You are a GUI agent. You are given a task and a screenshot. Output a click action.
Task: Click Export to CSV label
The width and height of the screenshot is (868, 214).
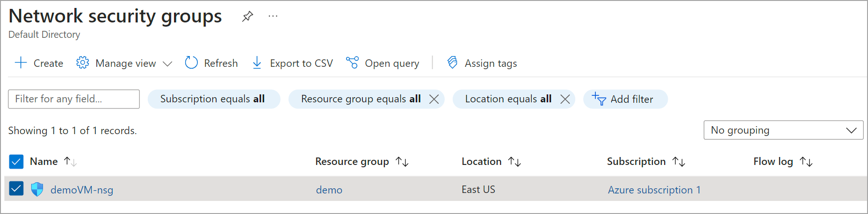click(301, 64)
